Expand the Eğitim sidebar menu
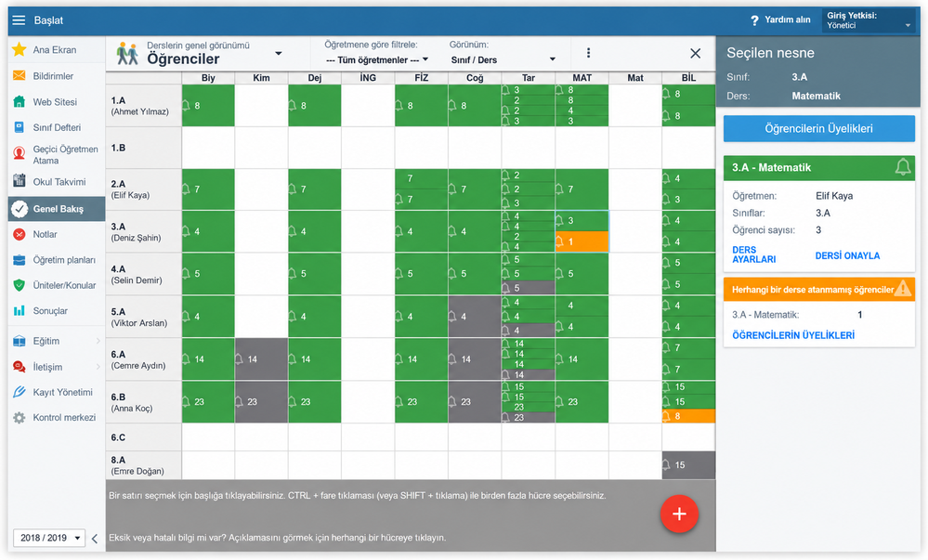928x560 pixels. coord(57,341)
